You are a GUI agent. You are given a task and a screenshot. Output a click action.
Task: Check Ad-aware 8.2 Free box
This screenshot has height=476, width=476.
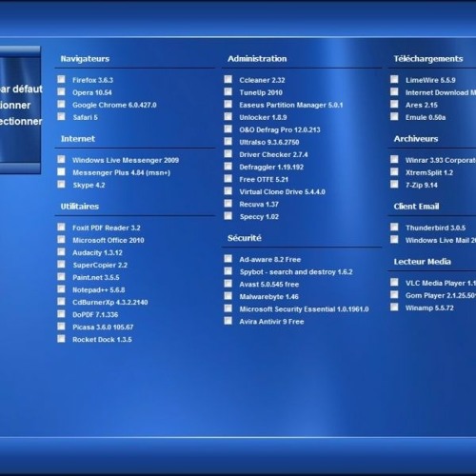[x=228, y=259]
